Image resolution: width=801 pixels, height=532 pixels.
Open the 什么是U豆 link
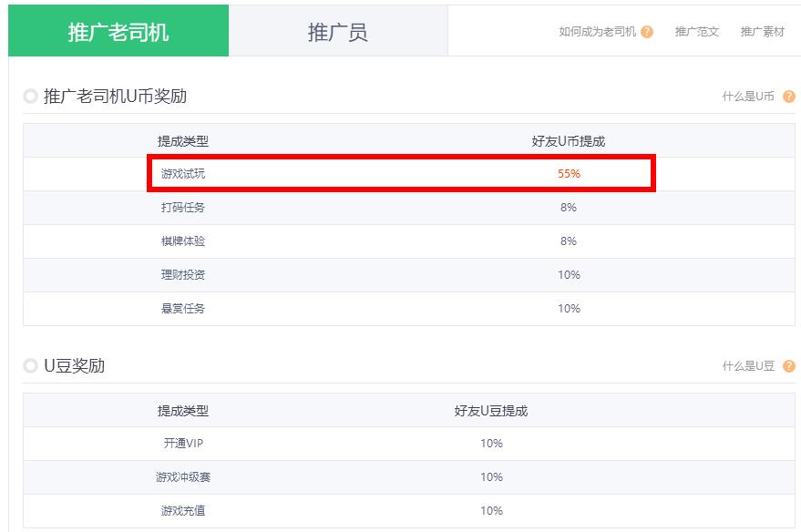748,365
